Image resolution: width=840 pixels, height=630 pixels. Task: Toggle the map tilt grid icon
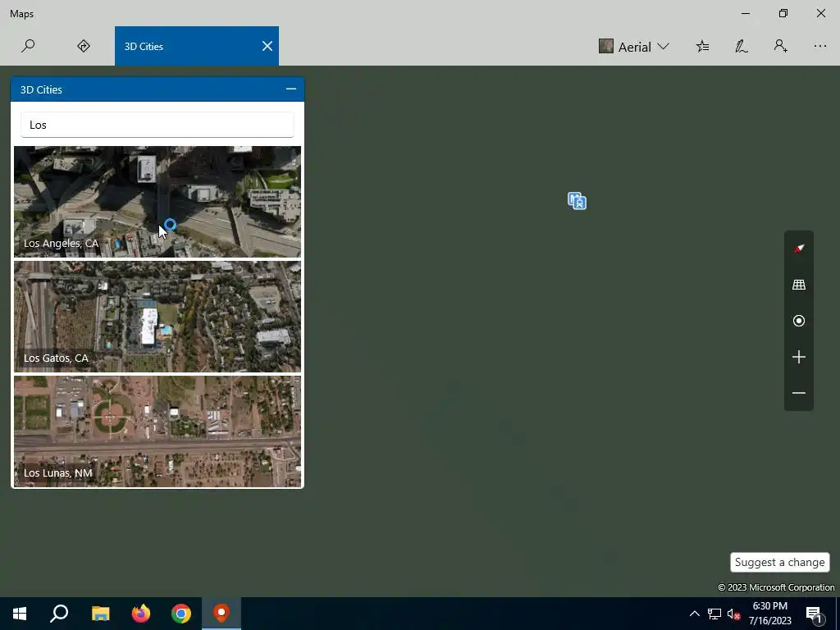click(799, 285)
